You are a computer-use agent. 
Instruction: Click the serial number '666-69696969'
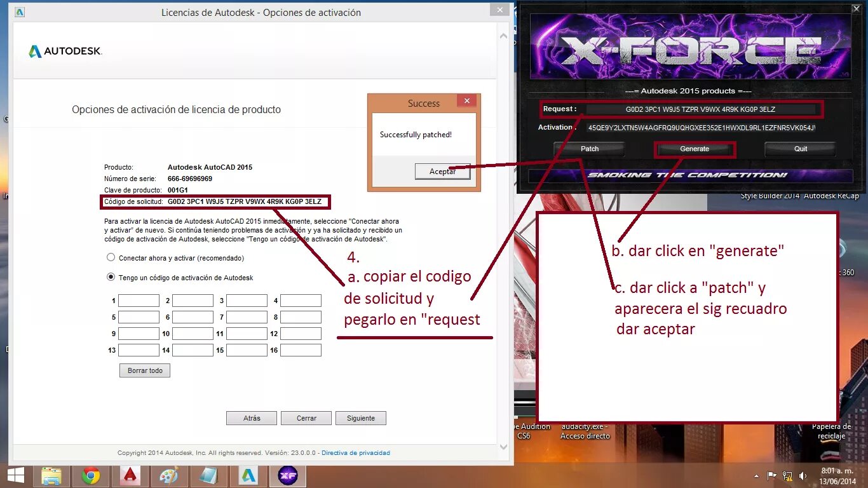pos(190,179)
